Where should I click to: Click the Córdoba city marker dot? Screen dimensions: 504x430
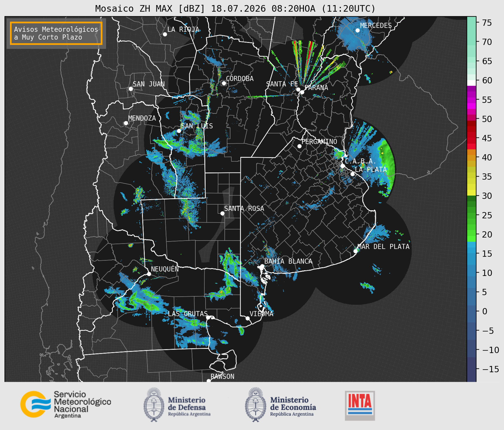[224, 83]
